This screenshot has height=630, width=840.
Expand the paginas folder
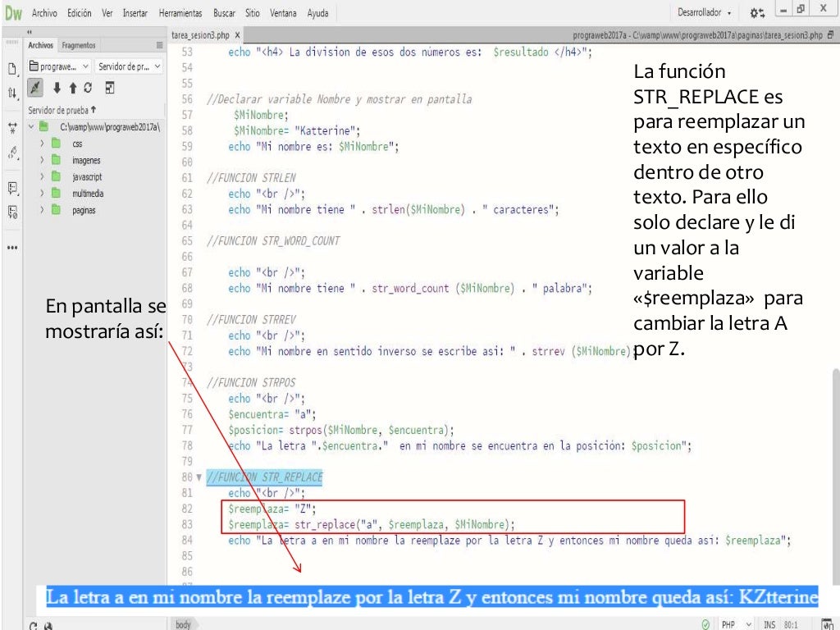(42, 210)
